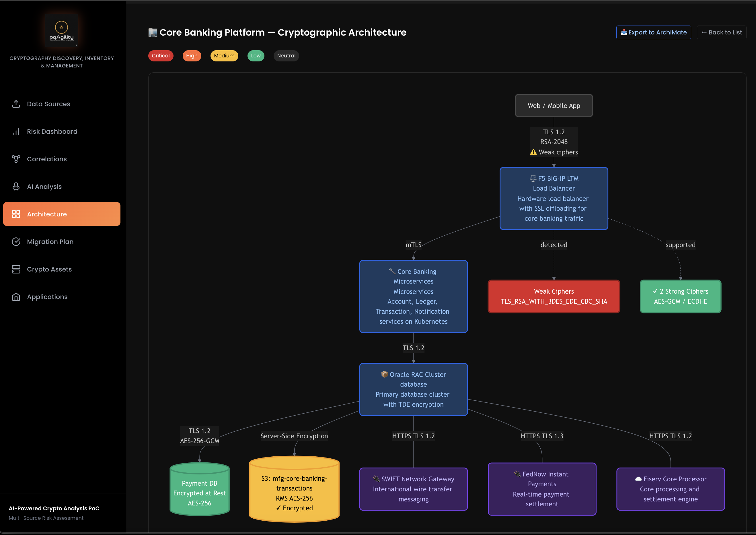Switch to the Risk Dashboard section

click(x=52, y=131)
